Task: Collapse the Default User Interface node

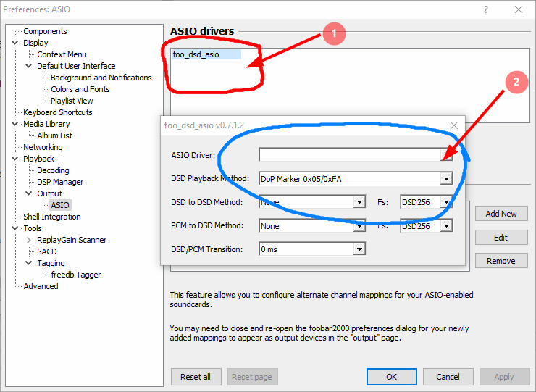Action: click(x=29, y=66)
